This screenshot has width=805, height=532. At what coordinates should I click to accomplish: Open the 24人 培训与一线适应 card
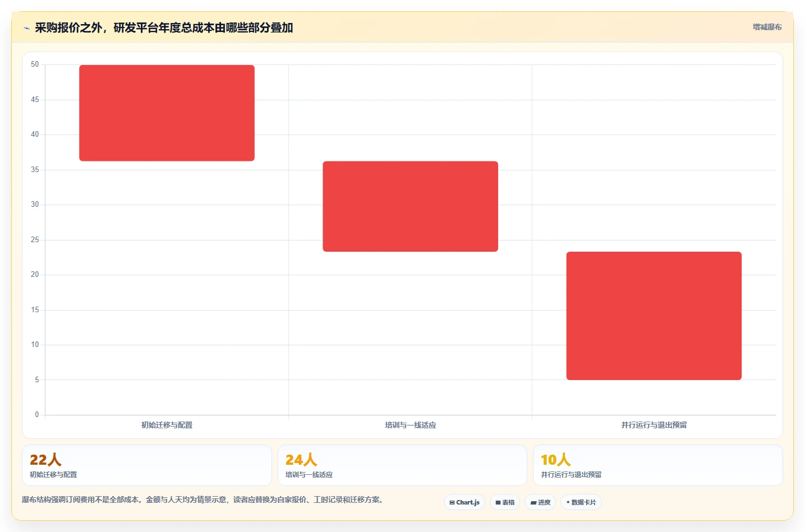click(402, 465)
